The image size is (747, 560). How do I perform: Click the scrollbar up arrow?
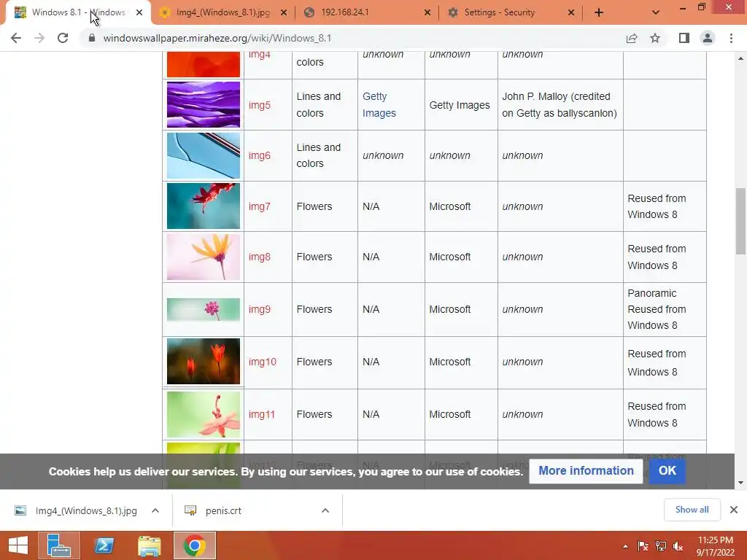[x=740, y=58]
